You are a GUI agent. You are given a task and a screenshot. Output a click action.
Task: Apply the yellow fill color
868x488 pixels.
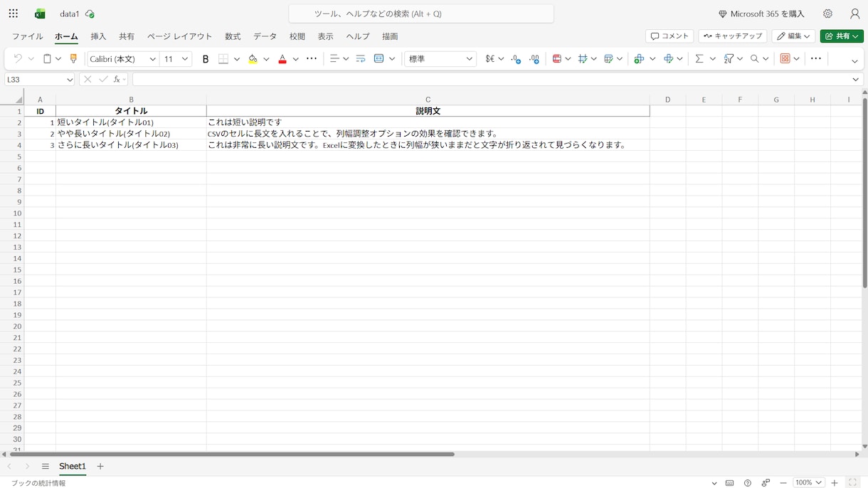click(253, 59)
